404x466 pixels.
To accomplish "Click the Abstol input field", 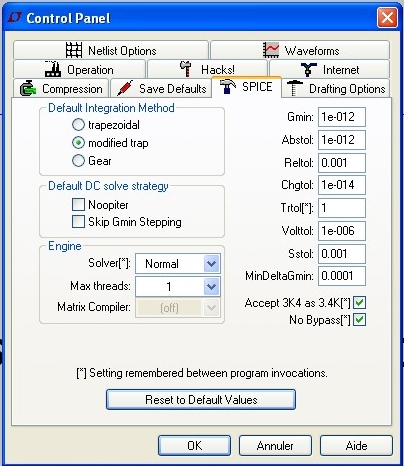I will point(342,140).
